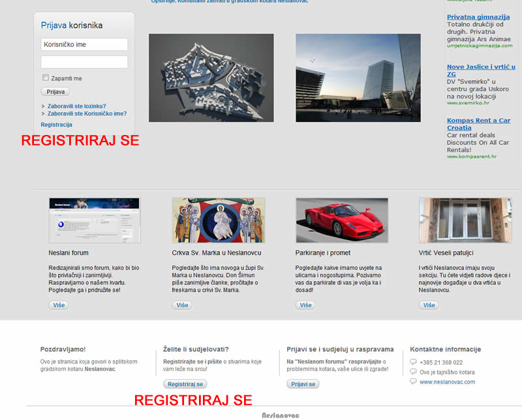
Task: Open the 3D building model image
Action: point(211,78)
